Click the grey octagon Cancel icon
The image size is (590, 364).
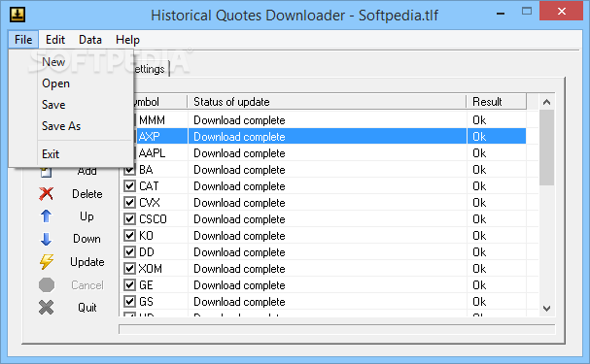pyautogui.click(x=47, y=284)
